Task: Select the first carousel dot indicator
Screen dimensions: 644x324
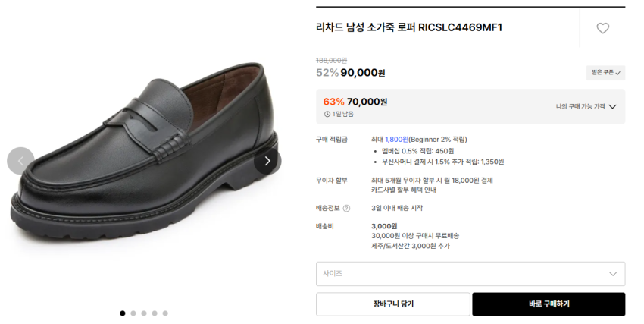Action: pos(123,313)
